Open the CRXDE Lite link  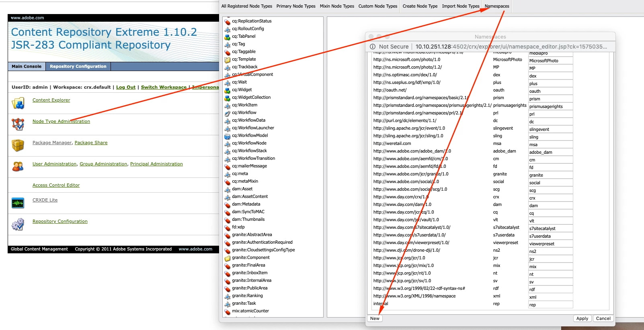click(45, 200)
